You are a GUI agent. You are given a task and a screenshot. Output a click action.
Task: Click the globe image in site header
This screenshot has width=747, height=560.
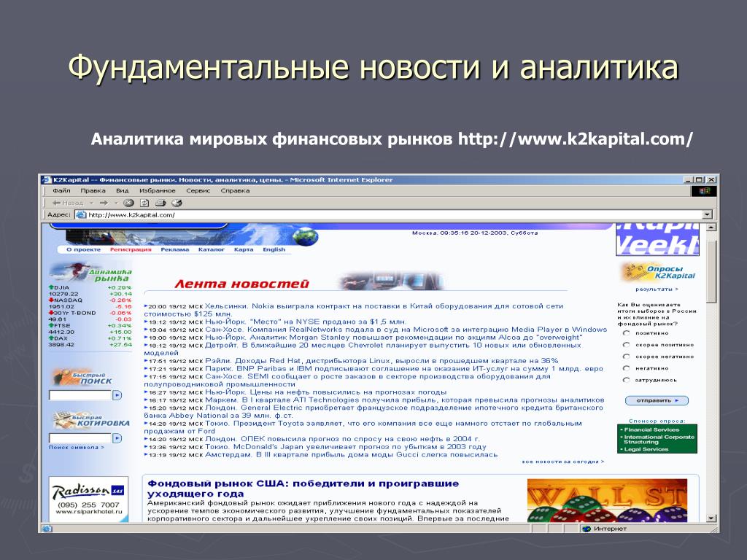click(306, 236)
